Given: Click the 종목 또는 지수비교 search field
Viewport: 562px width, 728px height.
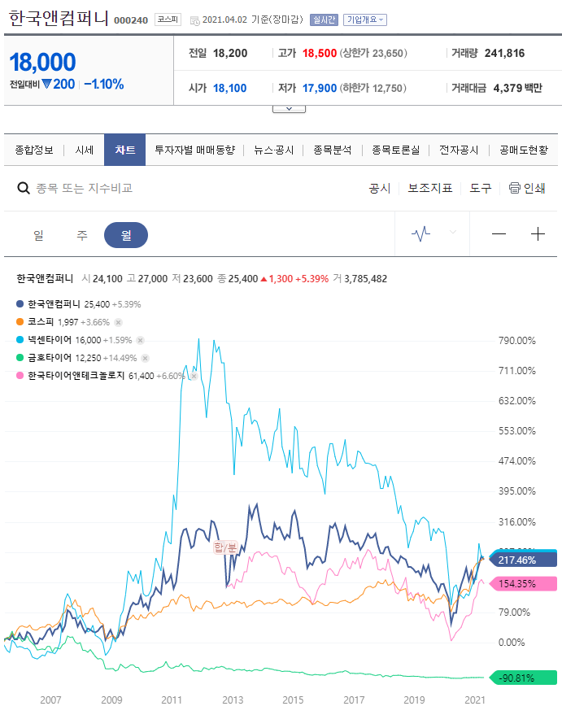Looking at the screenshot, I should tap(85, 188).
